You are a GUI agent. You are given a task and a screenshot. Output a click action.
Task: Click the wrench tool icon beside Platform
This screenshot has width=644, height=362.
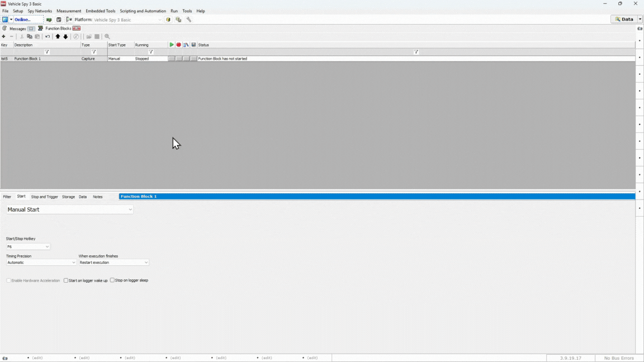coord(189,20)
